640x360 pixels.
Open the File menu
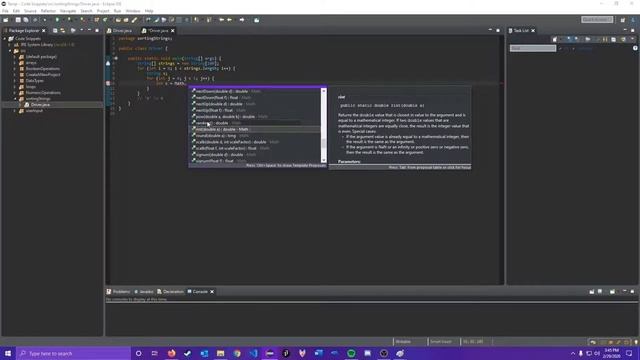click(x=5, y=11)
